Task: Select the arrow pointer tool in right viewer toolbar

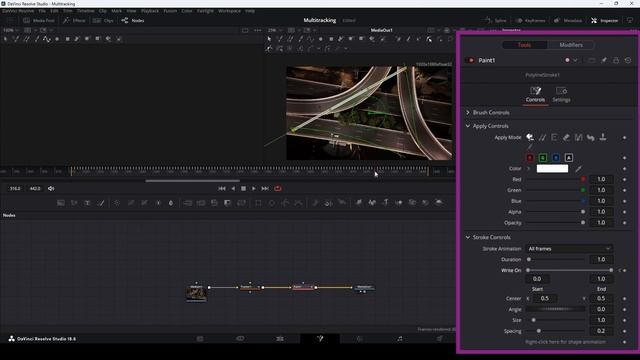Action: coord(269,39)
